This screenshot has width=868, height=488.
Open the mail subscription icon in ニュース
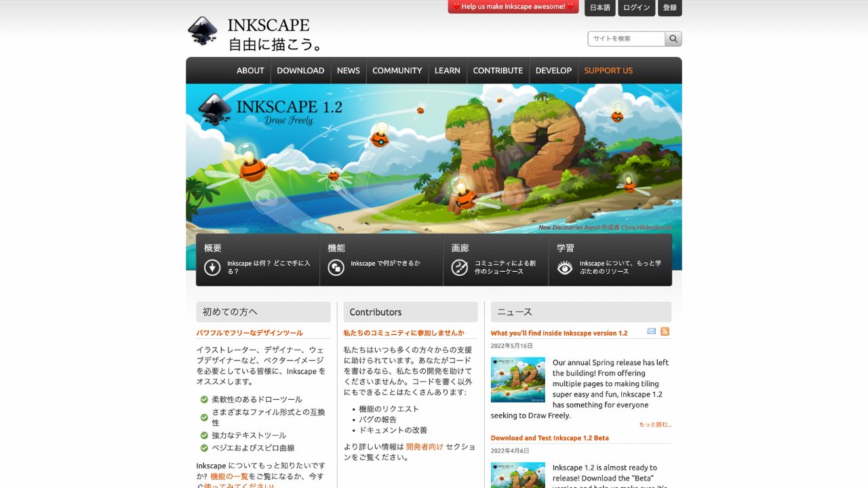click(652, 331)
